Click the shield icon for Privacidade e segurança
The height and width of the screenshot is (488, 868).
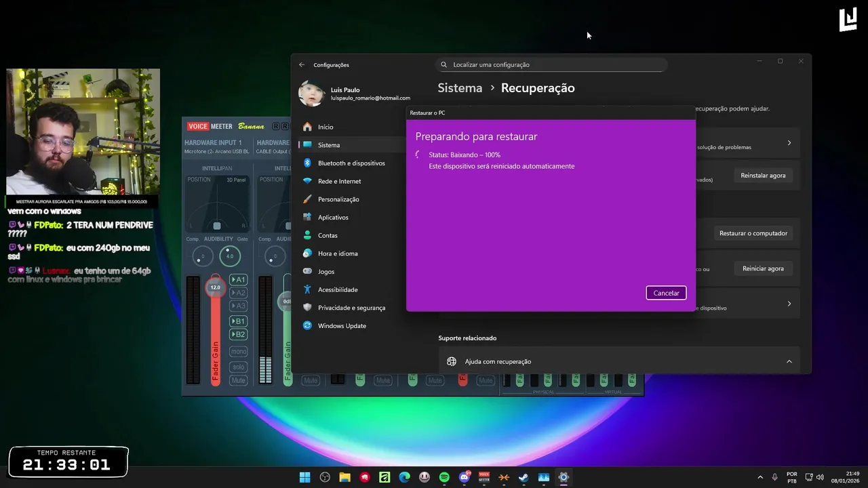pyautogui.click(x=307, y=308)
